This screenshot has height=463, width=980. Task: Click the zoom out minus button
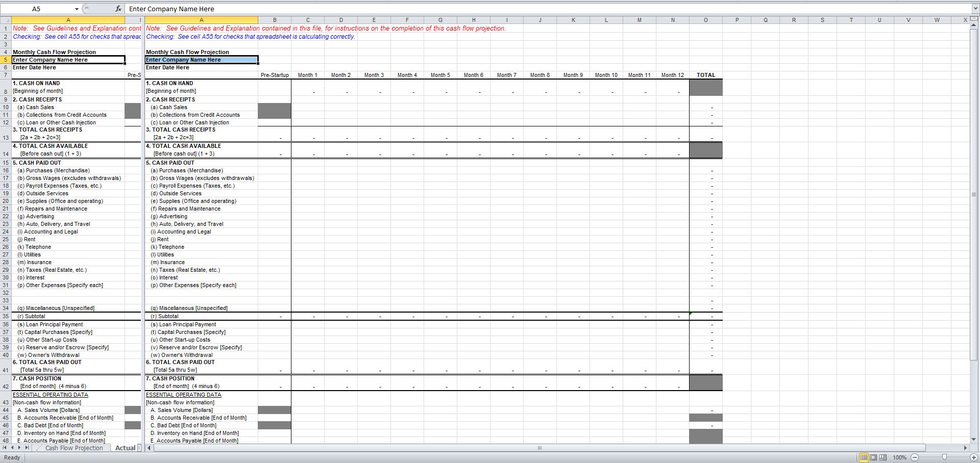point(915,457)
